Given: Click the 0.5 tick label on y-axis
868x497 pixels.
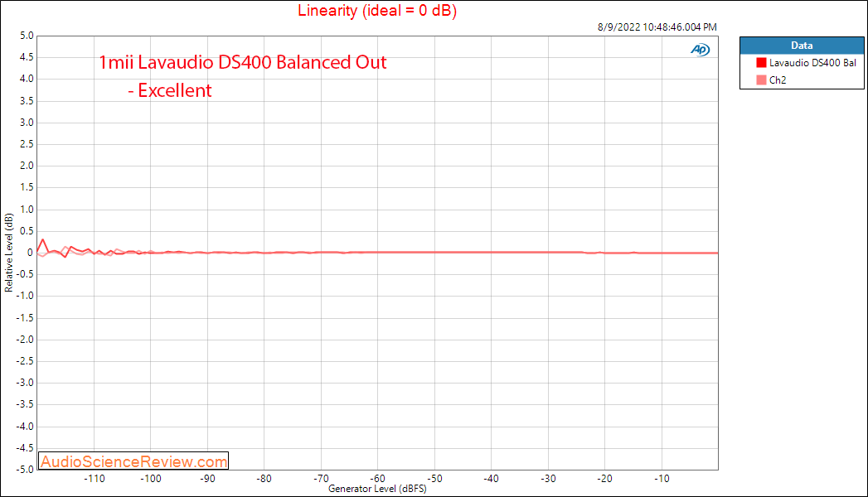Looking at the screenshot, I should coord(27,231).
